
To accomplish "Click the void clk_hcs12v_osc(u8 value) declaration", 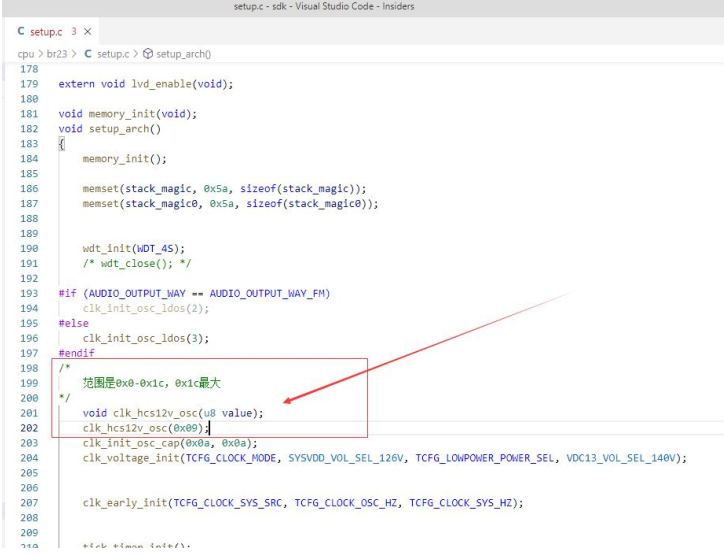I will [x=173, y=413].
